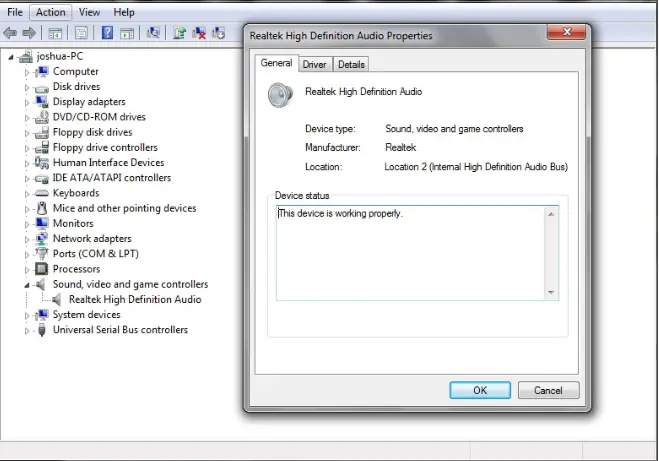
Task: Click the Keyboards category icon
Action: (x=41, y=193)
